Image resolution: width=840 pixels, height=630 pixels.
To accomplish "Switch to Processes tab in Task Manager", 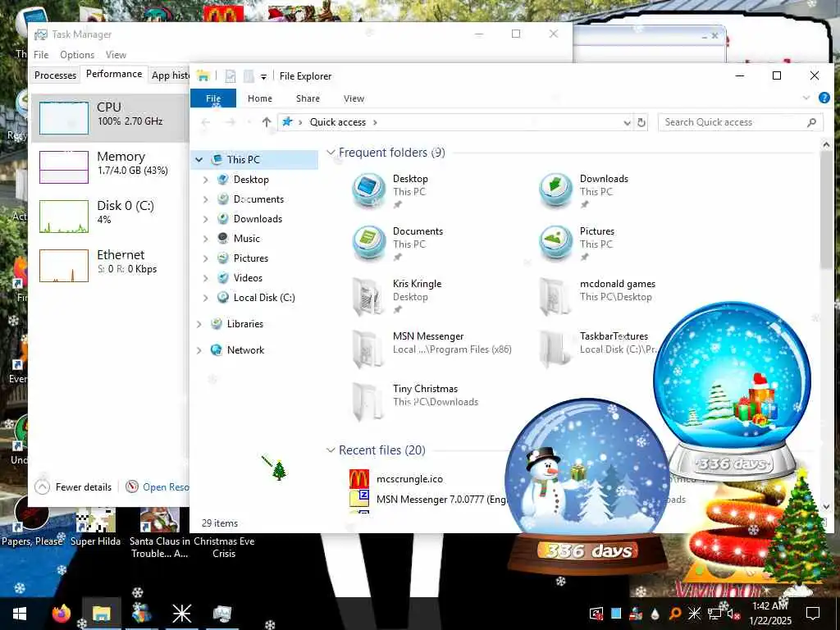I will (x=55, y=75).
